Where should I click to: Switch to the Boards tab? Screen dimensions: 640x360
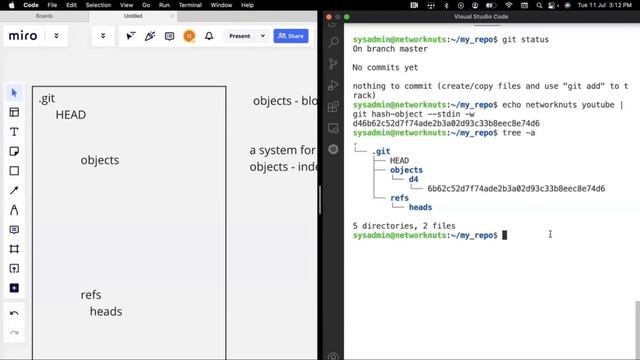(44, 16)
